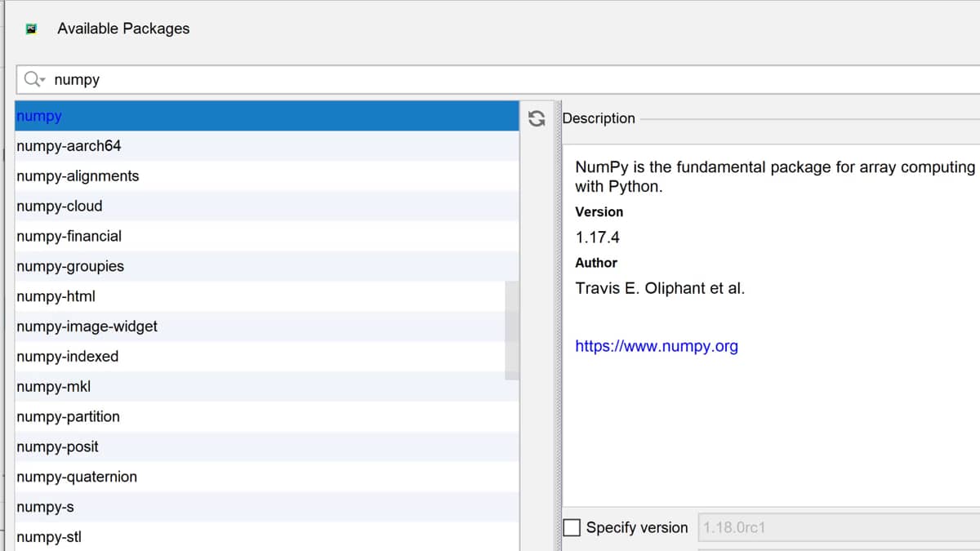The width and height of the screenshot is (980, 551).
Task: Select numpy-alignments in the list
Action: 267,176
